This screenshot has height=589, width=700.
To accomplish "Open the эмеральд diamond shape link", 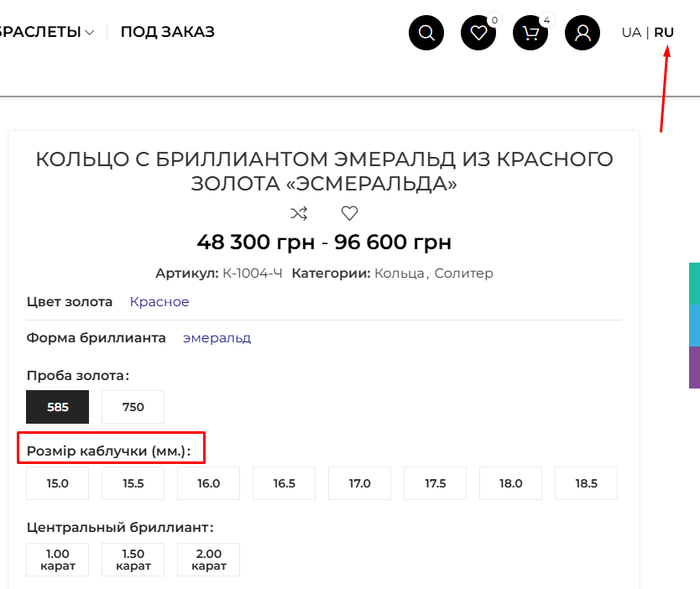I will [217, 338].
